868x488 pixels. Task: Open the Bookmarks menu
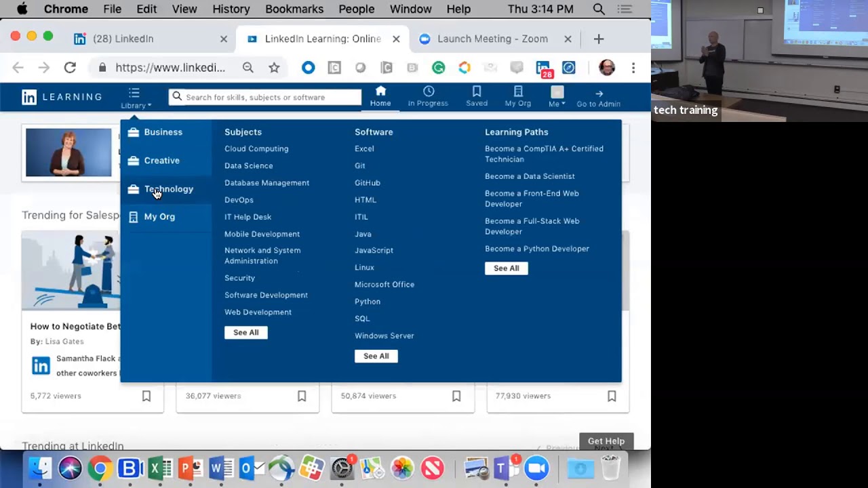tap(294, 9)
